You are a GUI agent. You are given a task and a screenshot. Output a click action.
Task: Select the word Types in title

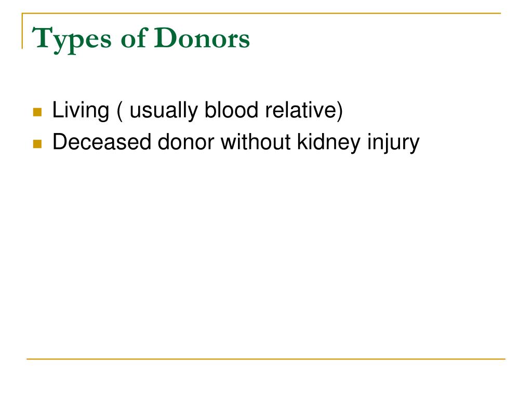72,39
